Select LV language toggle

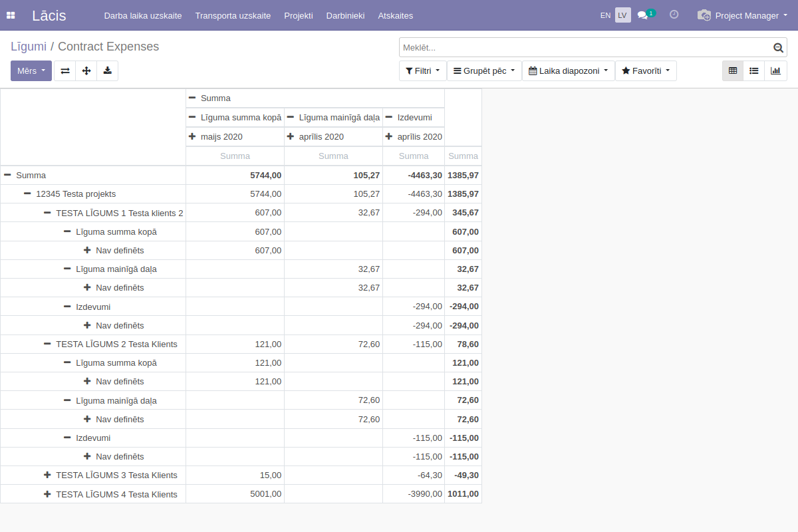[622, 15]
